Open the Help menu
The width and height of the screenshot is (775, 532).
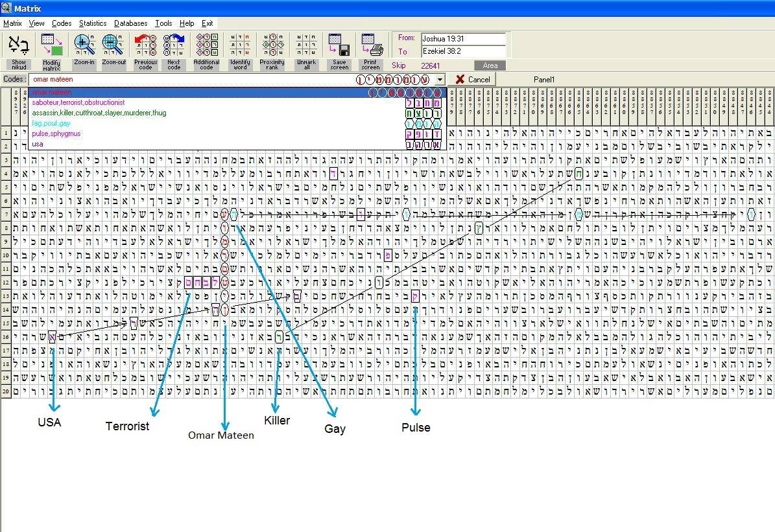[187, 23]
